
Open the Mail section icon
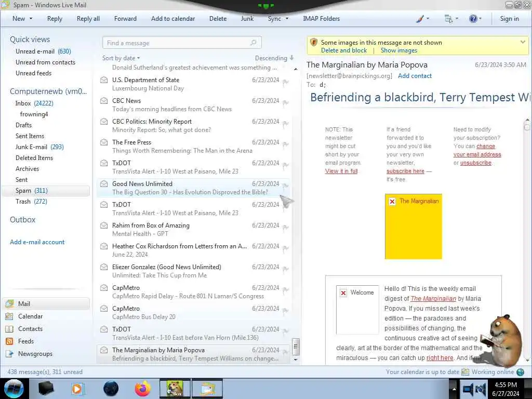(x=9, y=303)
